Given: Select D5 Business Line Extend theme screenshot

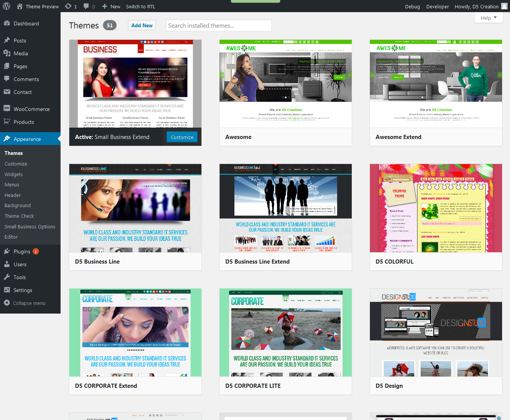Looking at the screenshot, I should coord(285,208).
